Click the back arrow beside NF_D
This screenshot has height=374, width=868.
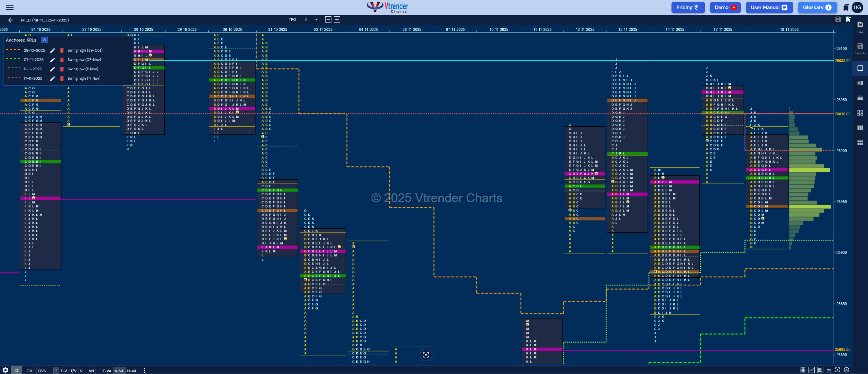click(10, 20)
